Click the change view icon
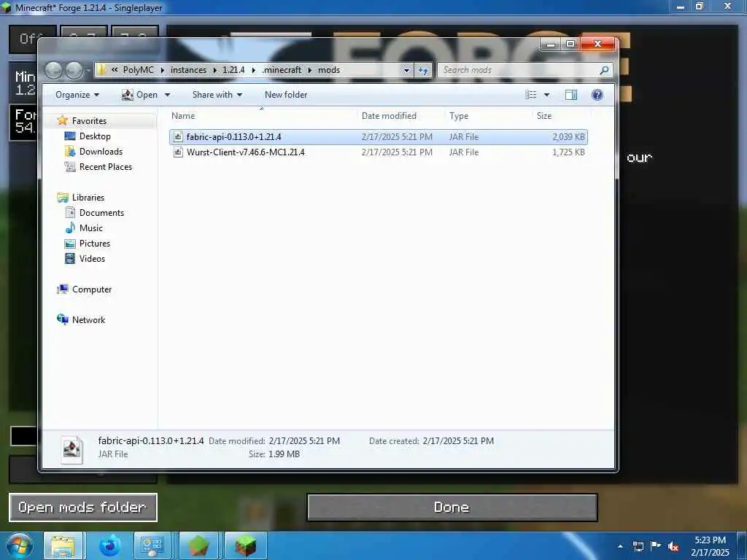Image resolution: width=747 pixels, height=560 pixels. pos(531,95)
